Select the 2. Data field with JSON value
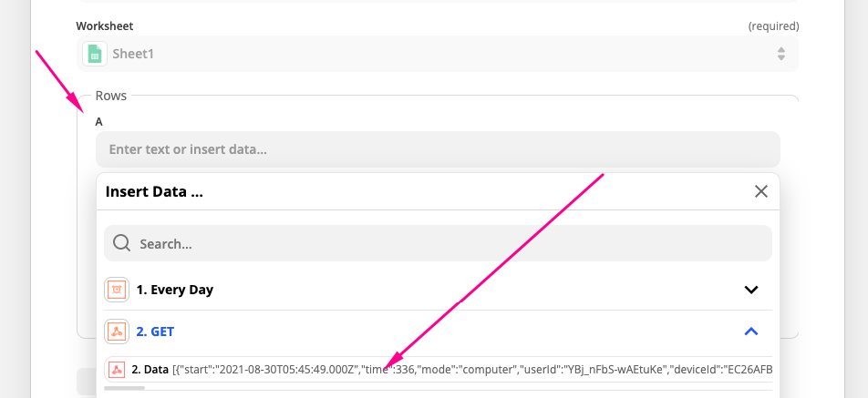Viewport: 868px width, 398px height. click(438, 369)
